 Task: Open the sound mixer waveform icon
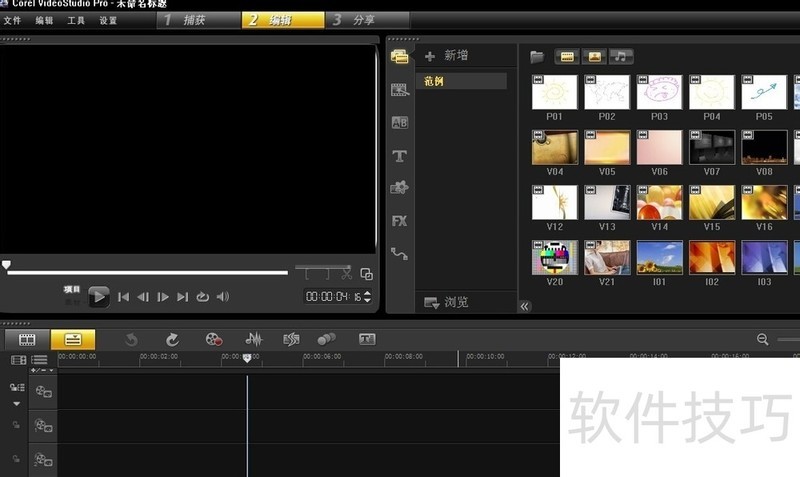[254, 340]
